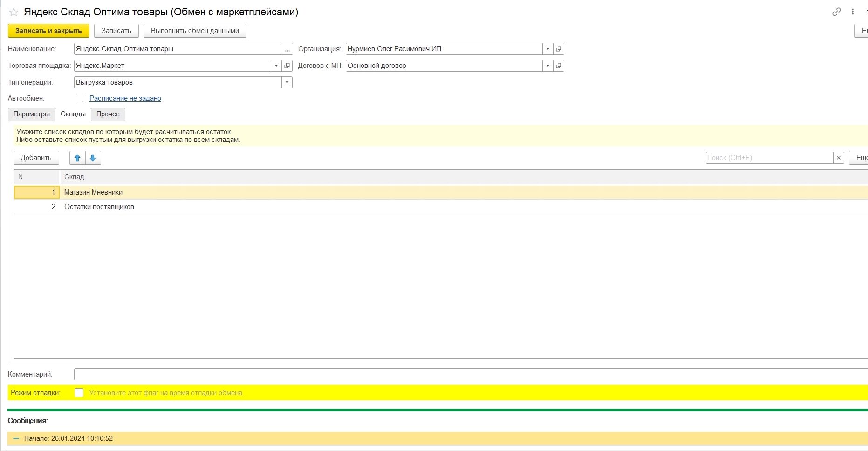Enable the Автообмен checkbox
This screenshot has height=451, width=868.
coord(79,98)
